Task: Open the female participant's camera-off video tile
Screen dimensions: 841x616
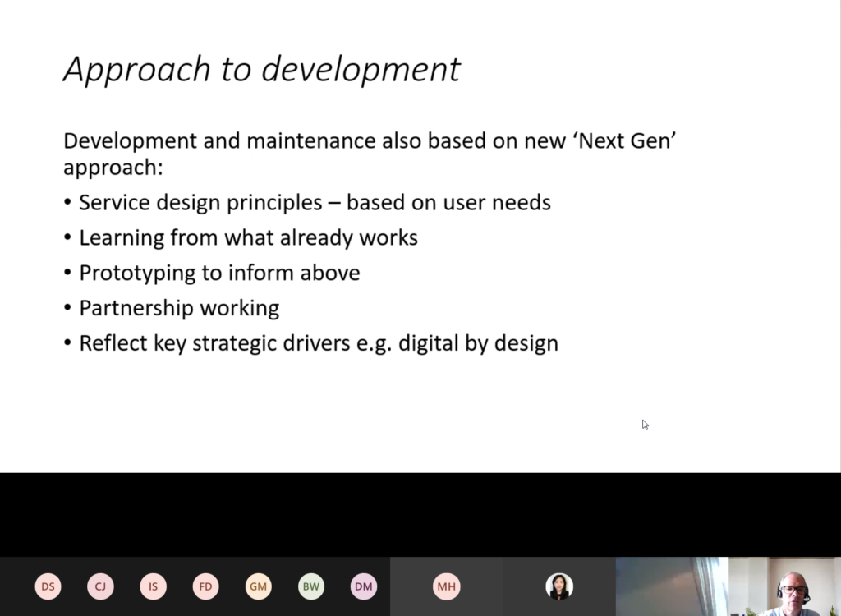Action: [559, 586]
